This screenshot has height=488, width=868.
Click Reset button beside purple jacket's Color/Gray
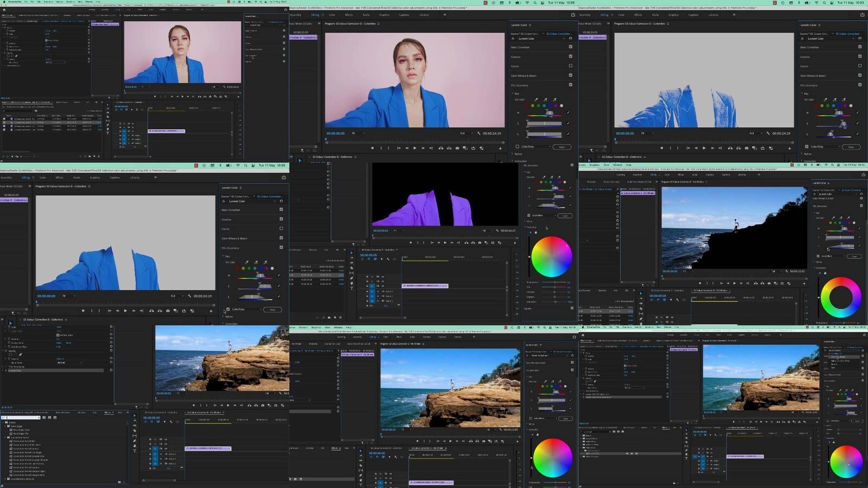pyautogui.click(x=565, y=216)
